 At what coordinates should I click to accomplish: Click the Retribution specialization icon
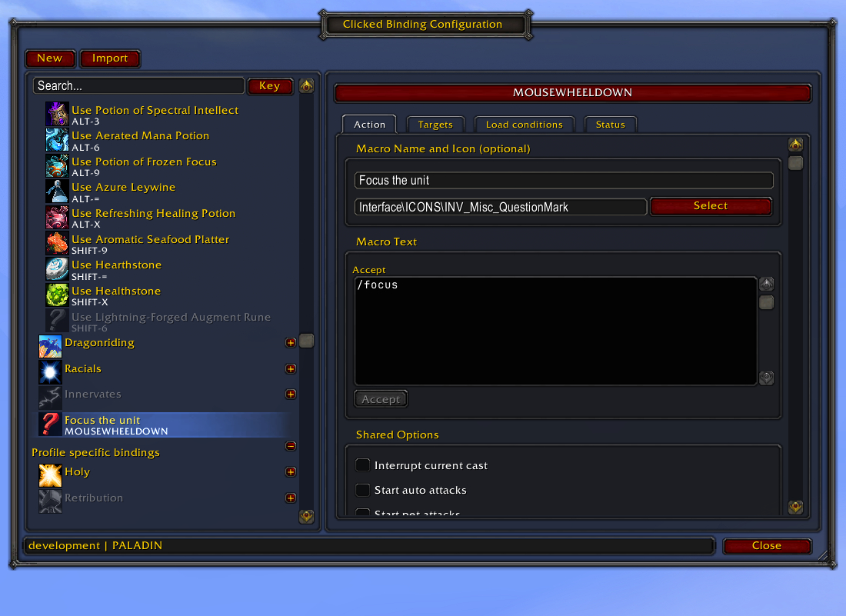pyautogui.click(x=50, y=501)
